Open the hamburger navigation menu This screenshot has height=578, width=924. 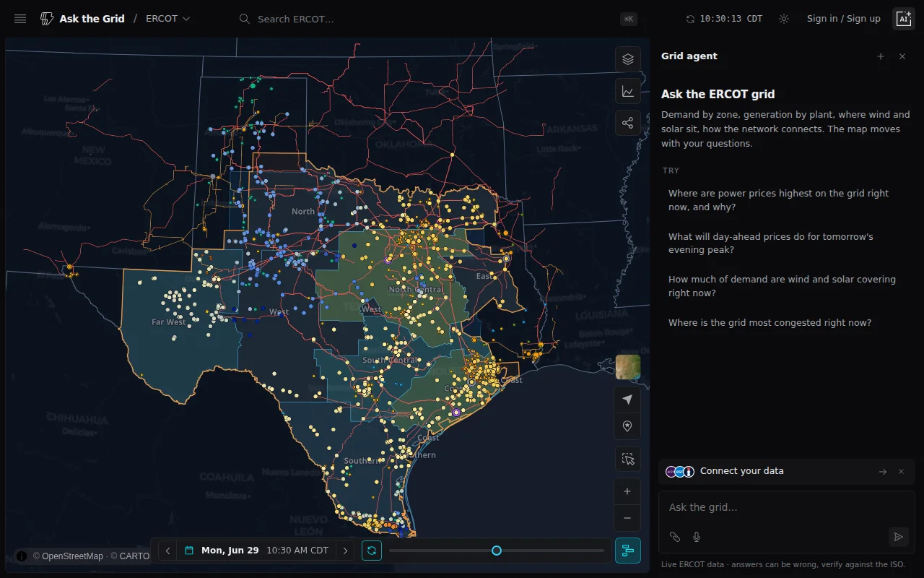point(20,19)
